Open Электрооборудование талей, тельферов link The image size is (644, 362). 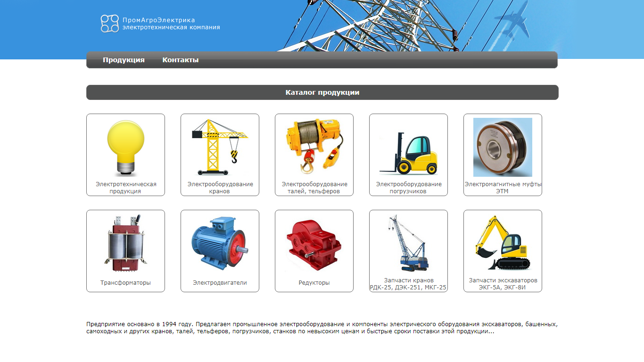tap(314, 188)
